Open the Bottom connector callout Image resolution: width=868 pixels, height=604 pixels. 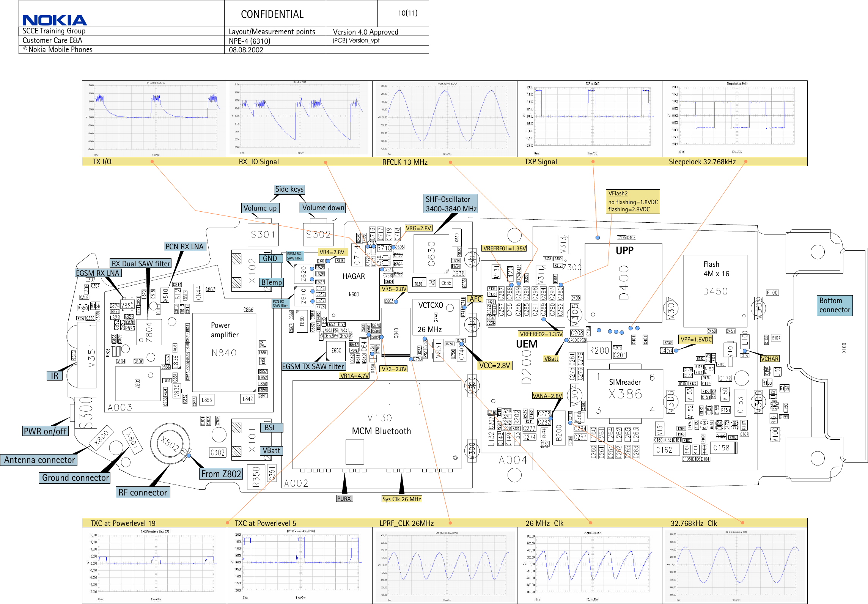pos(834,305)
